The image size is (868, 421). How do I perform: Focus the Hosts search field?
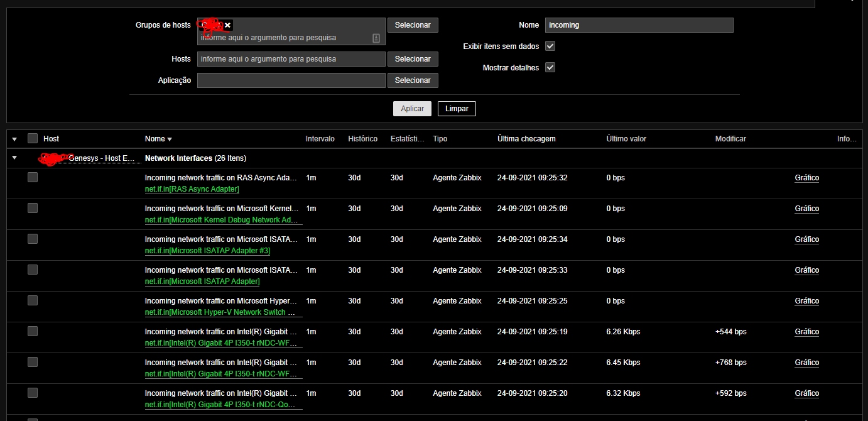click(x=291, y=59)
